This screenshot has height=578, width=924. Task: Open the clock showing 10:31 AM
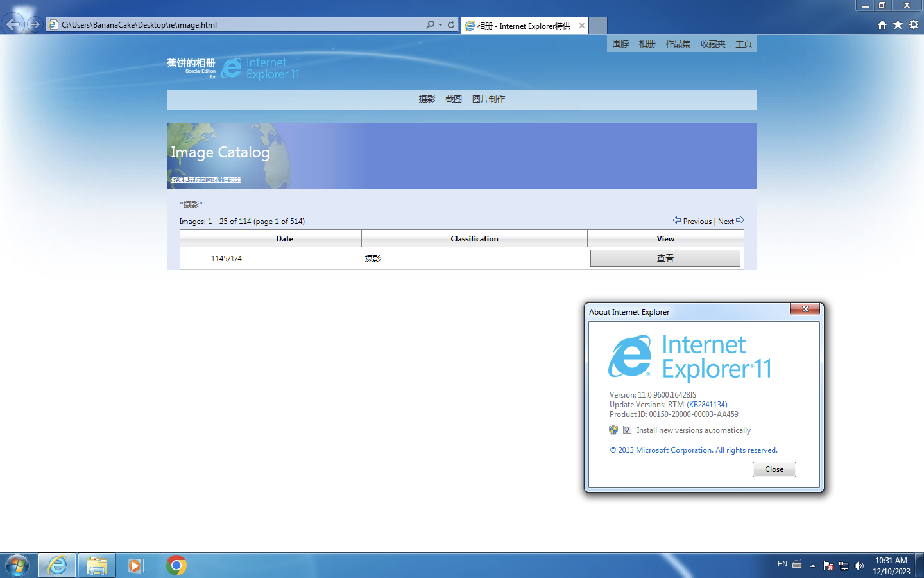tap(891, 566)
